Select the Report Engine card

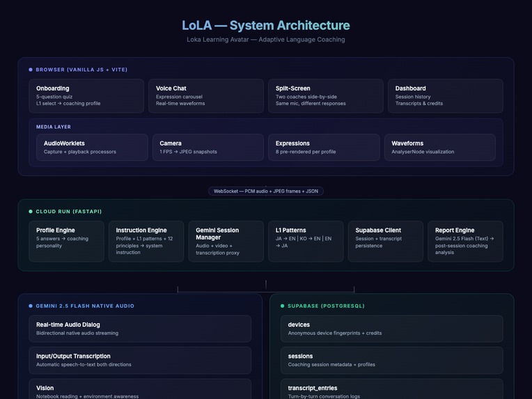pos(465,241)
